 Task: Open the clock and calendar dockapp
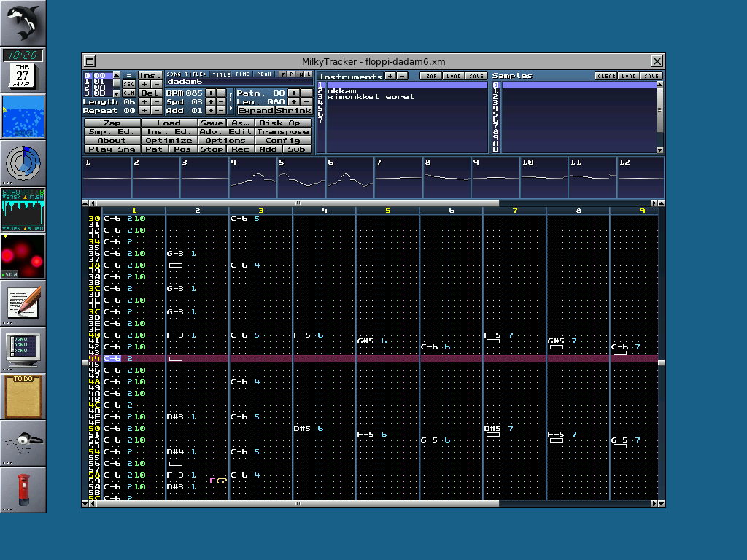23,69
